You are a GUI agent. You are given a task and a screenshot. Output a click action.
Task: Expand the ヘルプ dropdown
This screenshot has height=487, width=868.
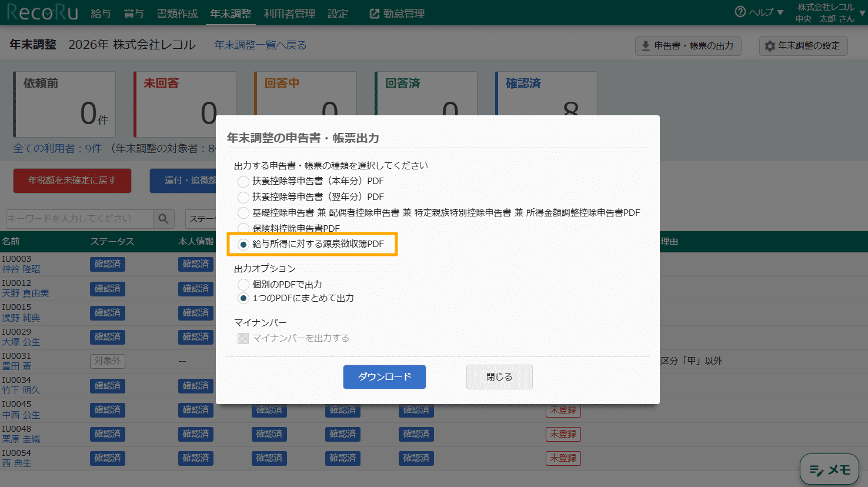(x=766, y=12)
